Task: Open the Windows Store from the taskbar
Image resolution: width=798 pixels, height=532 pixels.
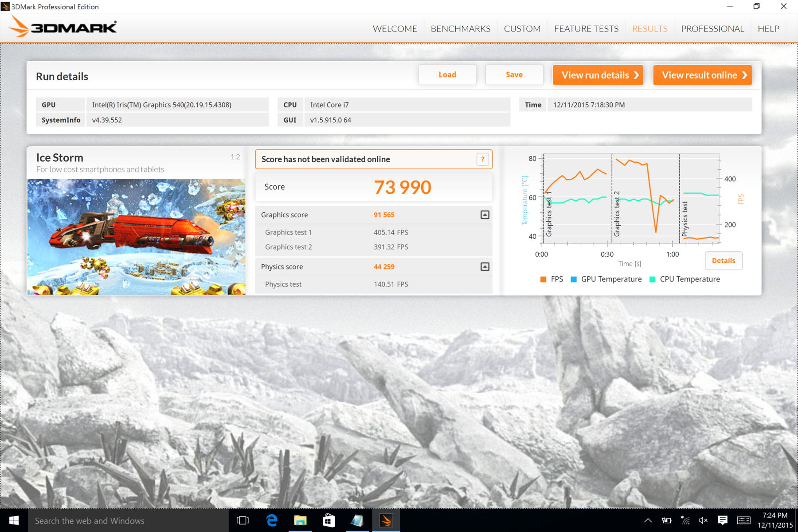Action: [x=329, y=520]
